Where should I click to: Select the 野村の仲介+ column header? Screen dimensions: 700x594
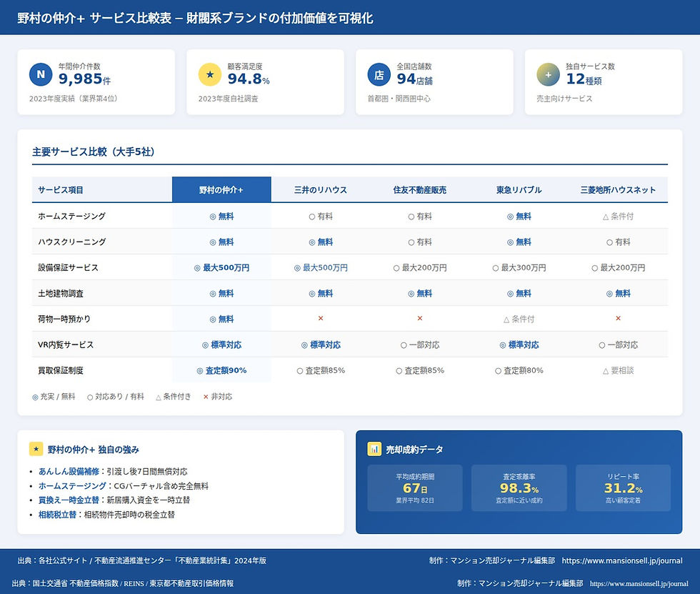pos(221,190)
